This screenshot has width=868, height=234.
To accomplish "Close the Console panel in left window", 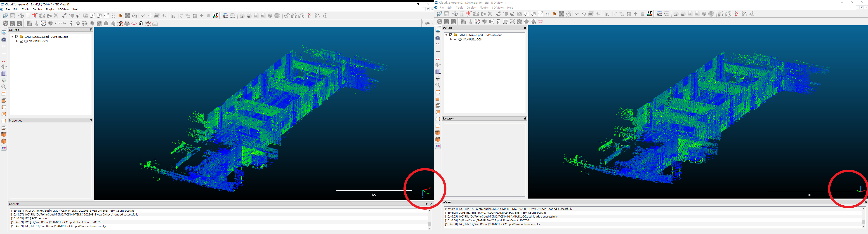I will point(431,204).
